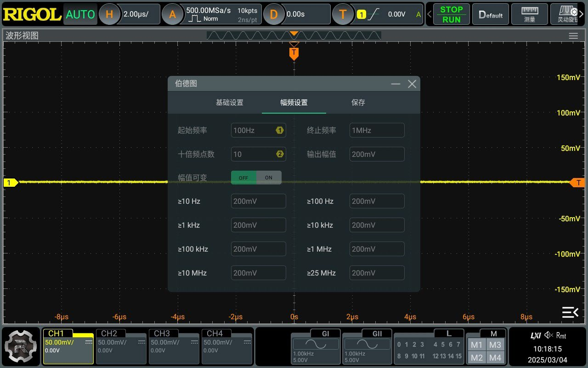Click knob 2 badge in 十倍频点数 field
Image resolution: width=588 pixels, height=368 pixels.
(x=280, y=154)
